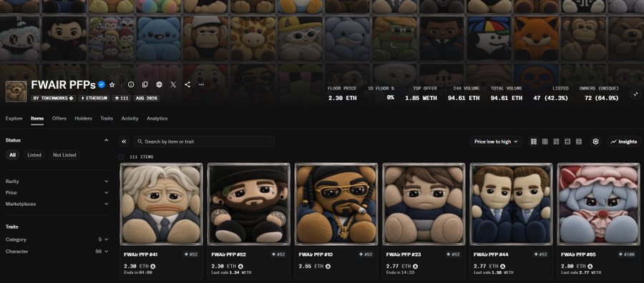The image size is (644, 283).
Task: Select the large grid view icon
Action: [x=534, y=141]
